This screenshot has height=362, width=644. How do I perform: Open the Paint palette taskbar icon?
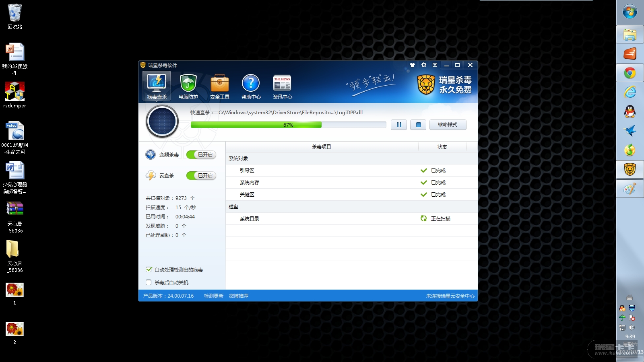(630, 189)
